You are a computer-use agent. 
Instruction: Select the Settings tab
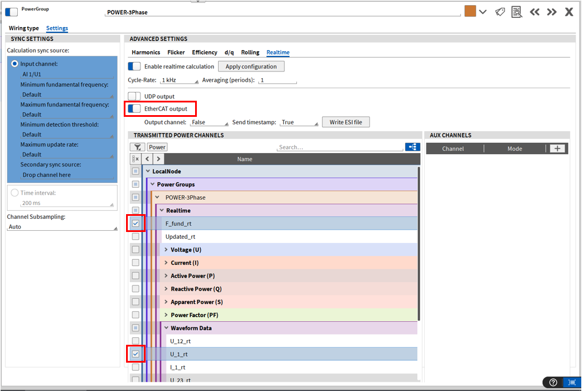coord(57,28)
